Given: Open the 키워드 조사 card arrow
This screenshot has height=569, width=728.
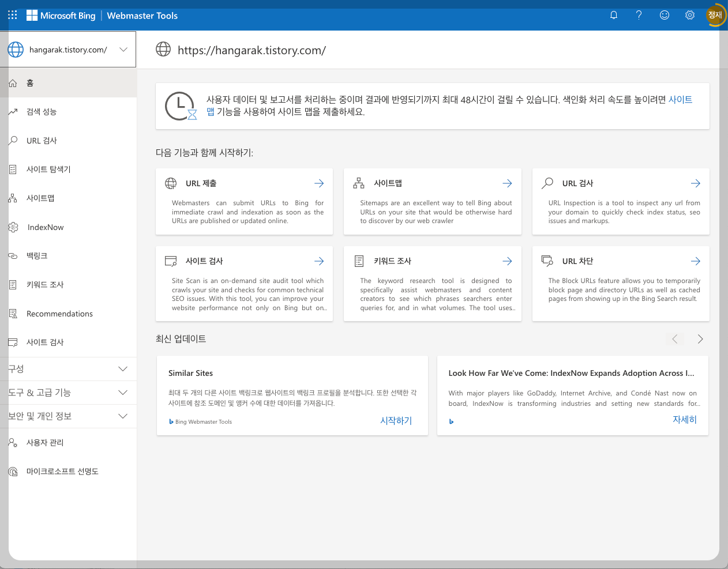Looking at the screenshot, I should tap(507, 261).
